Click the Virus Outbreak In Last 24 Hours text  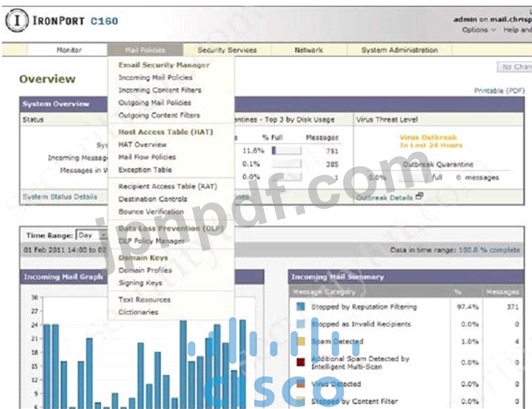[431, 141]
